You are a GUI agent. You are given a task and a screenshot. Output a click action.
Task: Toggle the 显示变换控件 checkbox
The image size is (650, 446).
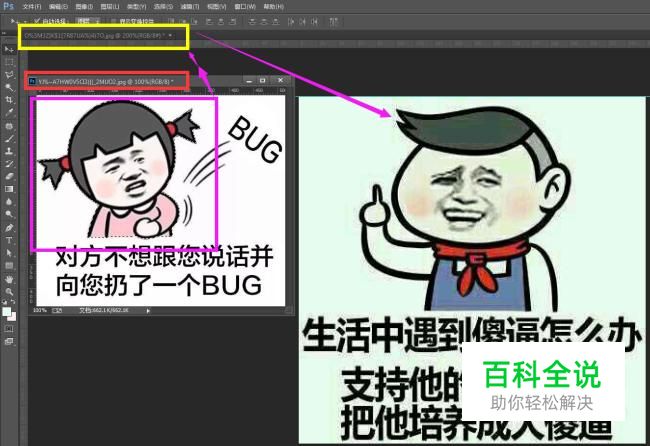pos(113,21)
